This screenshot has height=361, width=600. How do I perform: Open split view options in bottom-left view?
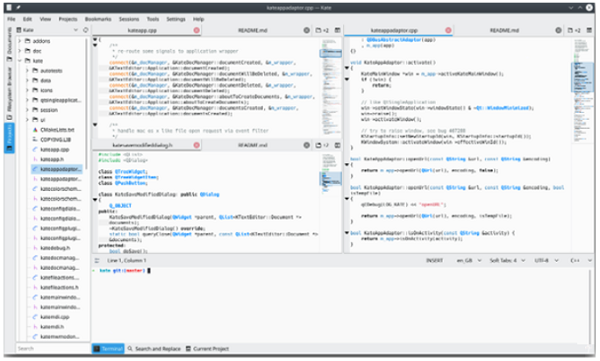tap(338, 145)
